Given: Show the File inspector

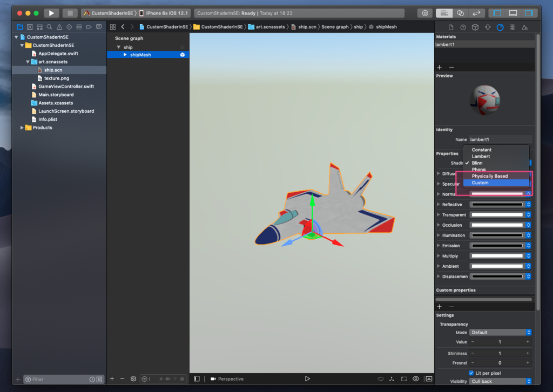Looking at the screenshot, I should 451,27.
